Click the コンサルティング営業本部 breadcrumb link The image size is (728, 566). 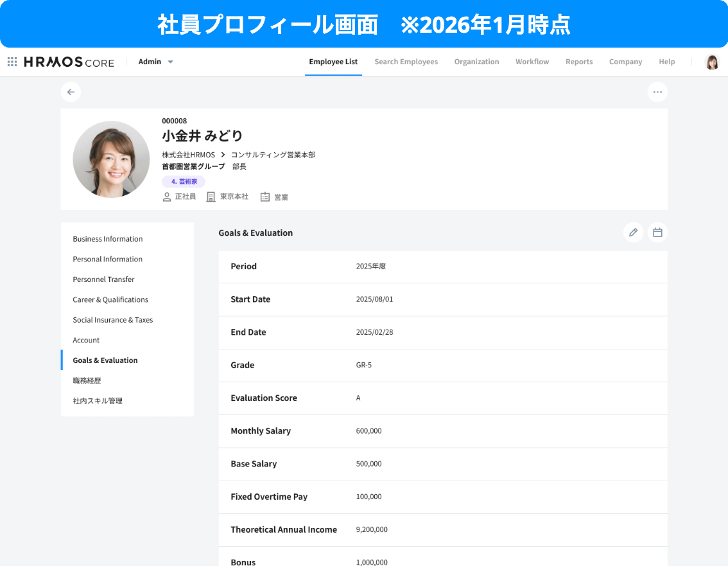pyautogui.click(x=273, y=155)
